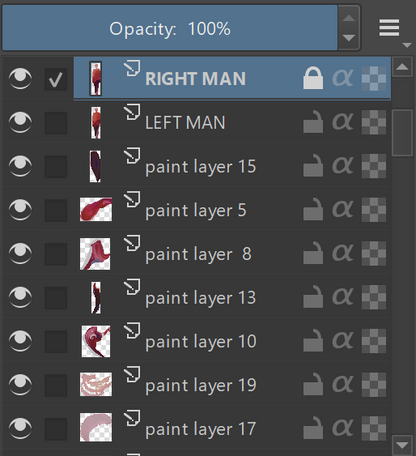Toggle inherit alpha on paint layer 17

[343, 428]
